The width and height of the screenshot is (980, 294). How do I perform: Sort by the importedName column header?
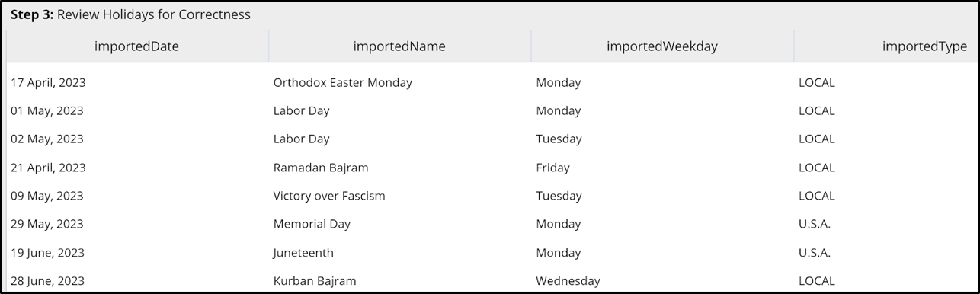[x=399, y=46]
